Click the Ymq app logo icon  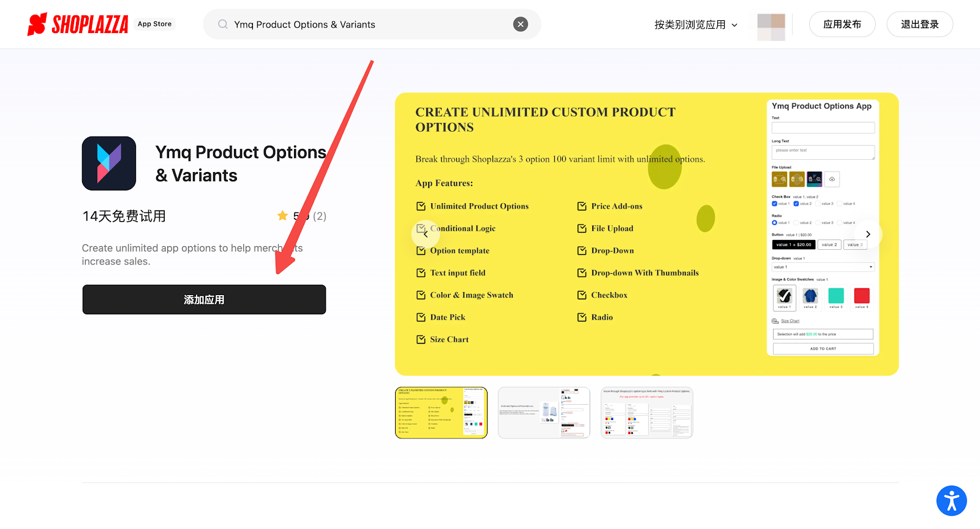click(109, 163)
